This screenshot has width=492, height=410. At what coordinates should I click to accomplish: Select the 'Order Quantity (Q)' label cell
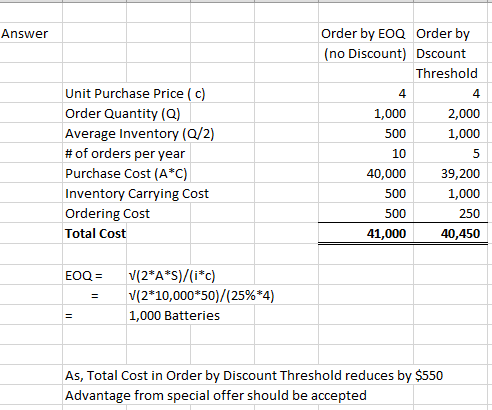[x=123, y=114]
